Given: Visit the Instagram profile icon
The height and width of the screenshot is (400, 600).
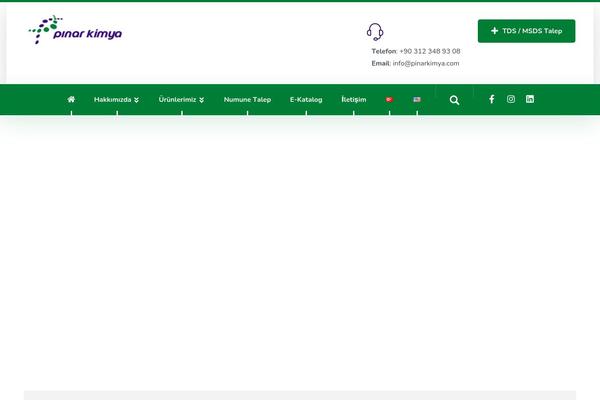Looking at the screenshot, I should tap(511, 99).
